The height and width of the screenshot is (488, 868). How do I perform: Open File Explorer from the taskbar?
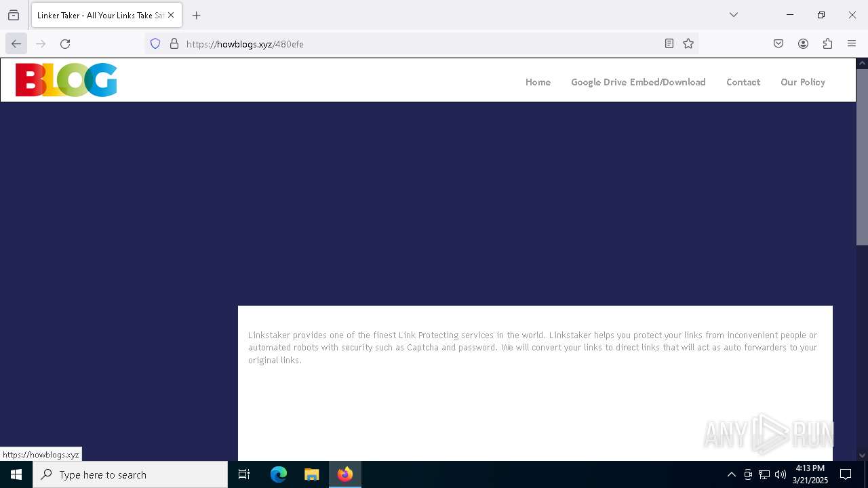pos(311,474)
